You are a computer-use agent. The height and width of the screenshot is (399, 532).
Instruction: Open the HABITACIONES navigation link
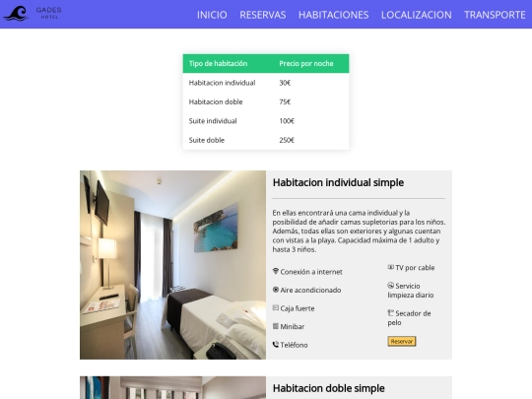pyautogui.click(x=334, y=15)
